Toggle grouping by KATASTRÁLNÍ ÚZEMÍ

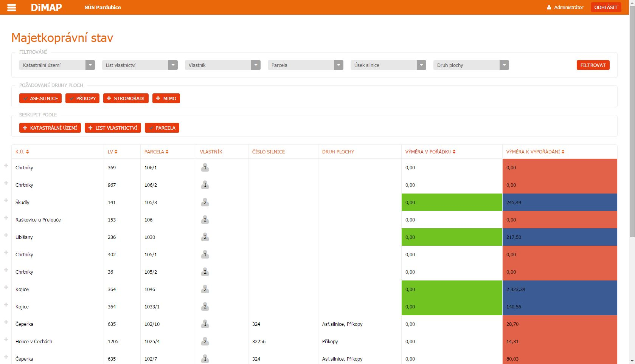(x=50, y=128)
